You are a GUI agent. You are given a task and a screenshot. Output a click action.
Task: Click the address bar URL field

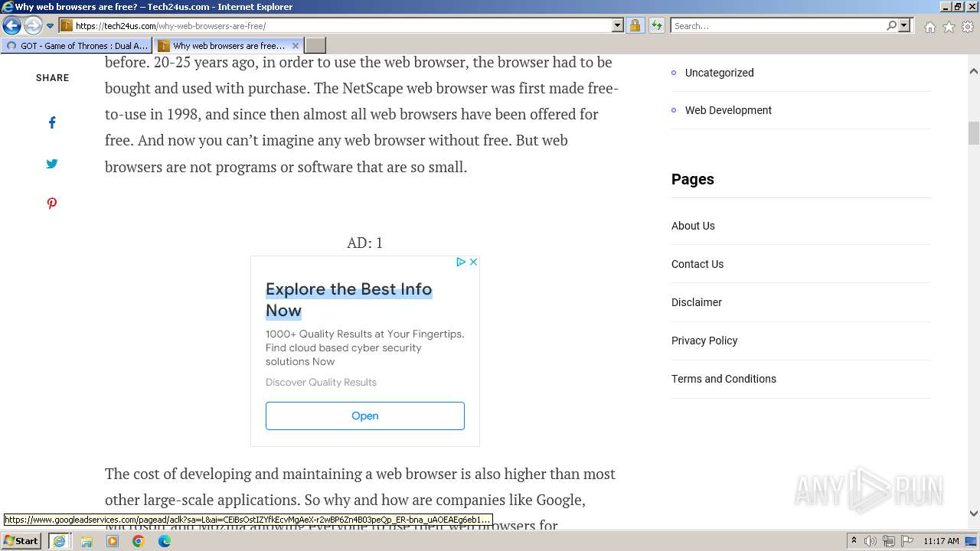[x=342, y=25]
